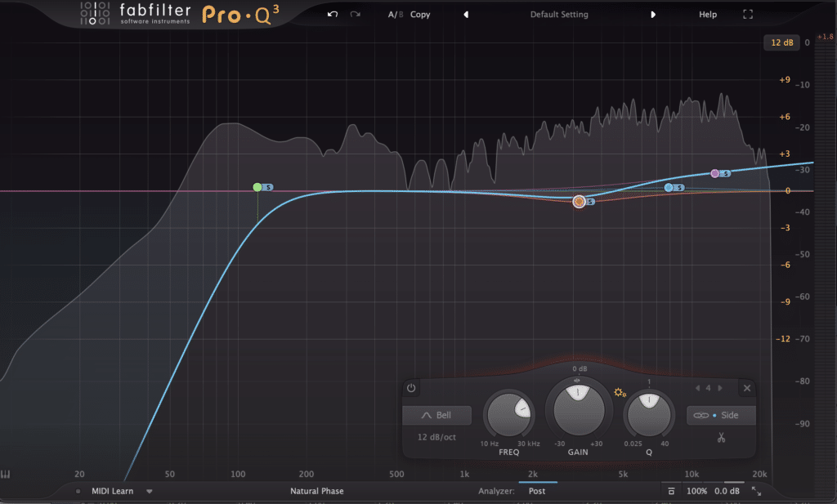This screenshot has height=504, width=837.
Task: Click the scissors split band icon
Action: (x=721, y=437)
